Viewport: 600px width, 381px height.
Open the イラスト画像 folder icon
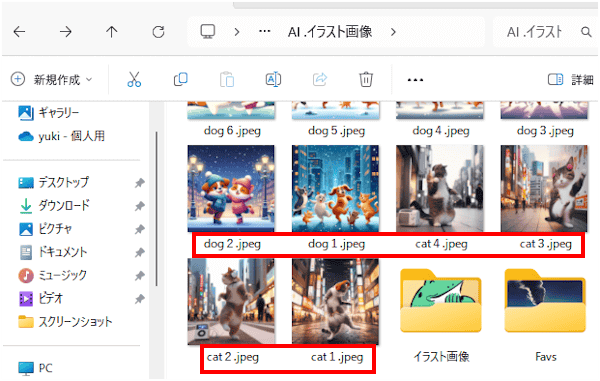(440, 301)
